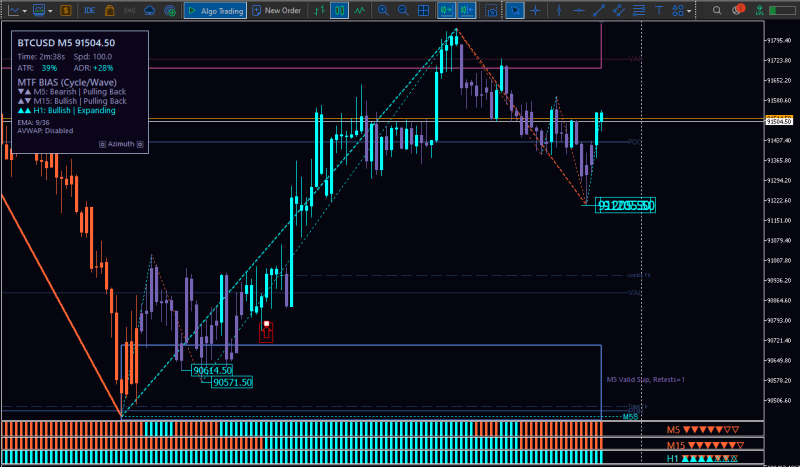This screenshot has width=800, height=467.
Task: Select the cursor arrow tool
Action: click(x=515, y=10)
